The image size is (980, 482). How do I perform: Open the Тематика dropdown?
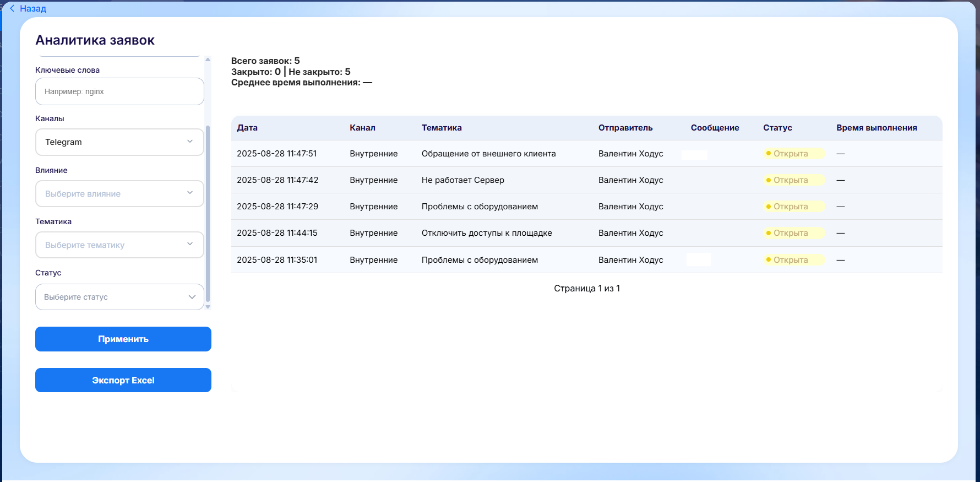pyautogui.click(x=119, y=245)
